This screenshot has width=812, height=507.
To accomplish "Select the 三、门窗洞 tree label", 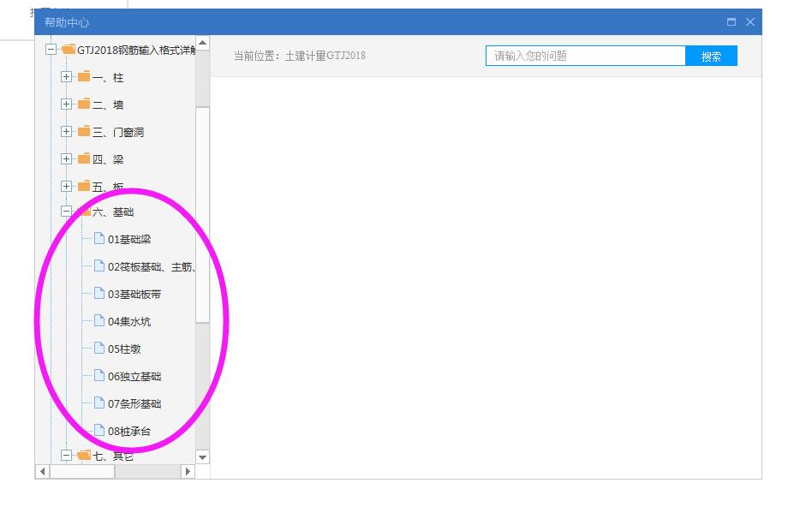I will click(118, 132).
